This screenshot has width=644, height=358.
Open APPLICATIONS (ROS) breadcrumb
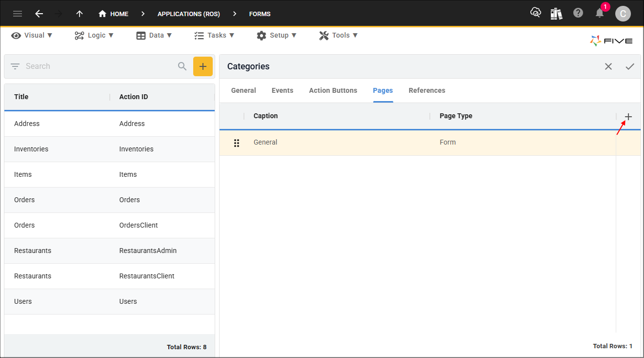[189, 14]
